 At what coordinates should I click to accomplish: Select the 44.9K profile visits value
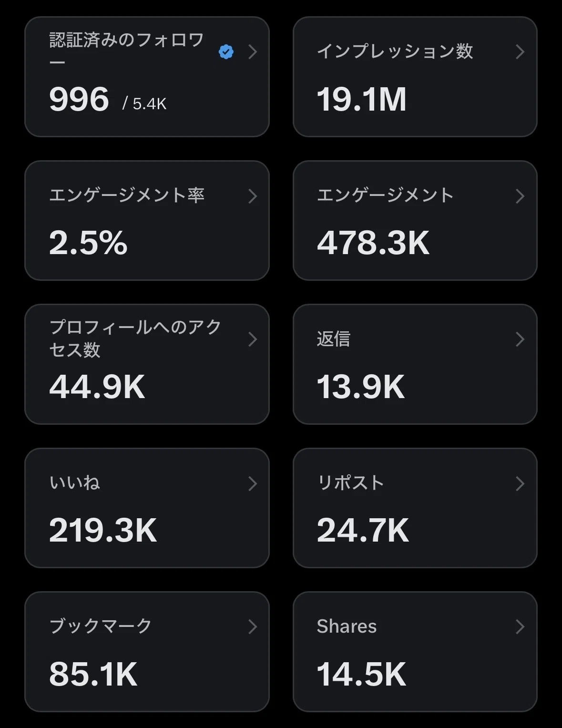(x=97, y=387)
